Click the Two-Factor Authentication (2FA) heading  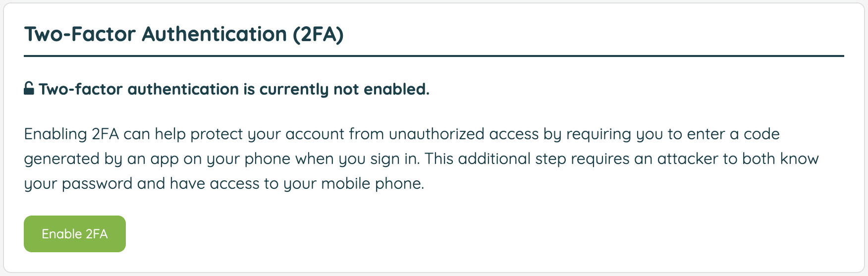click(184, 34)
